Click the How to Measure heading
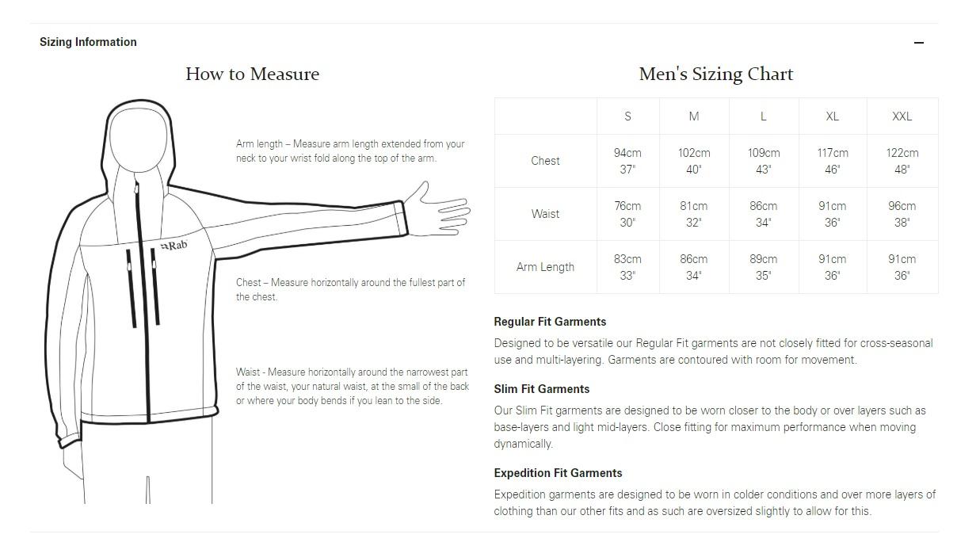This screenshot has height=542, width=980. point(252,74)
